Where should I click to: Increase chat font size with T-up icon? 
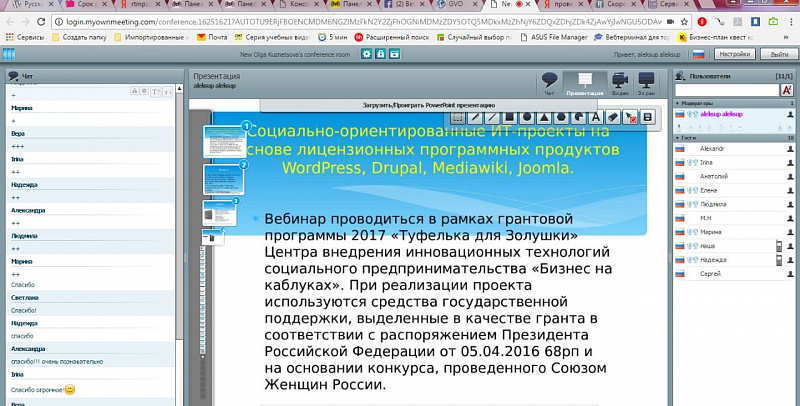[x=156, y=91]
